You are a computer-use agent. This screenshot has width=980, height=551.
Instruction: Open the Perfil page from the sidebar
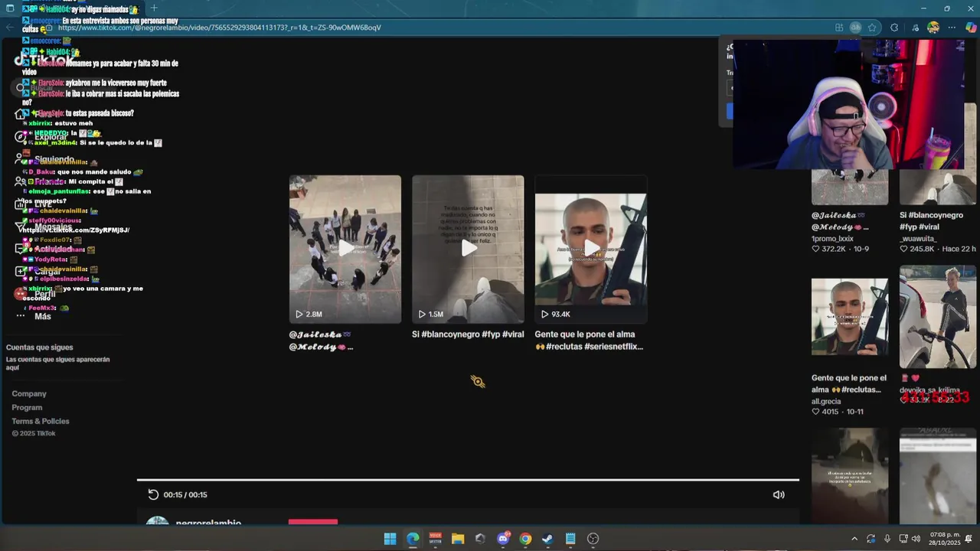(x=35, y=294)
